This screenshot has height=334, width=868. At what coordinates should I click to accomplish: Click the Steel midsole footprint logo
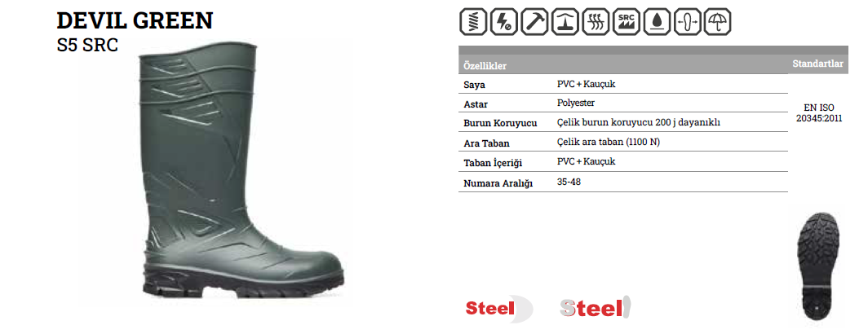coord(595,308)
